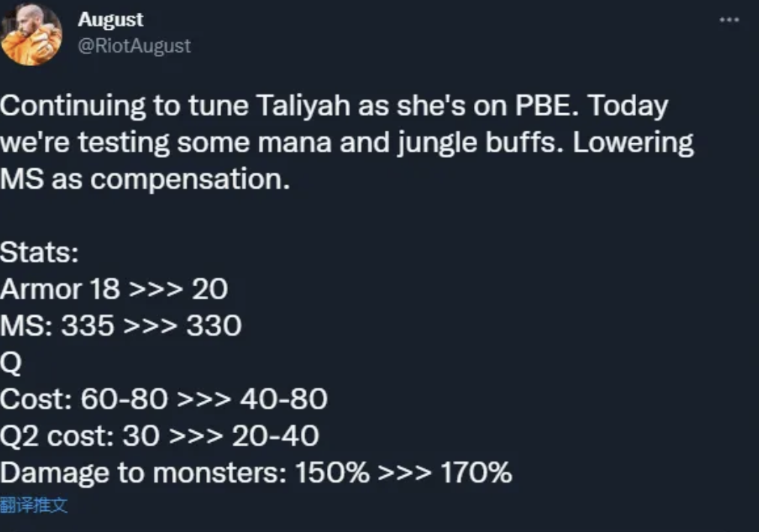This screenshot has height=532, width=759.
Task: Open the August display name profile link
Action: click(x=110, y=19)
